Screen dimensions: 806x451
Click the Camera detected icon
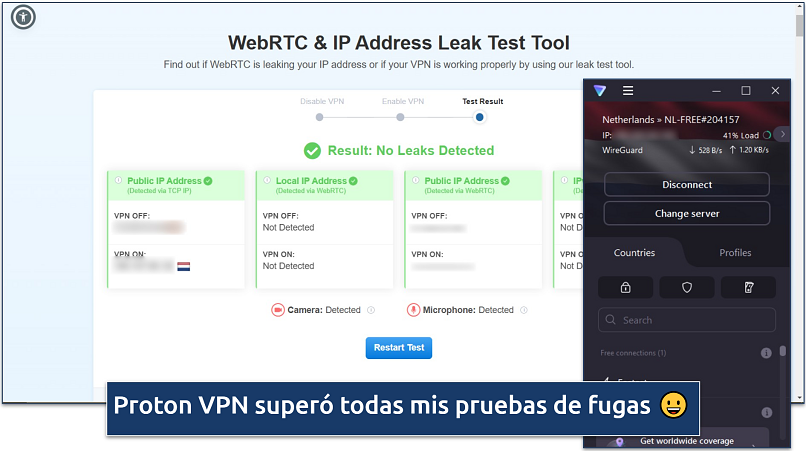point(278,310)
